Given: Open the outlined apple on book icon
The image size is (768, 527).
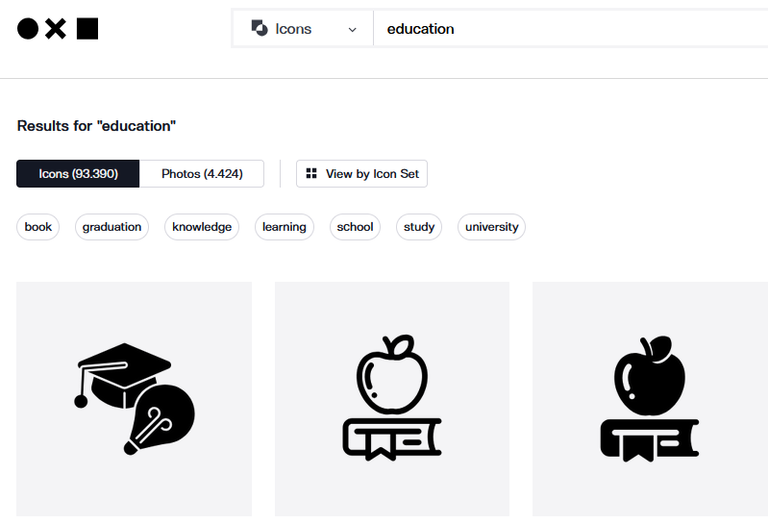Looking at the screenshot, I should coord(392,398).
